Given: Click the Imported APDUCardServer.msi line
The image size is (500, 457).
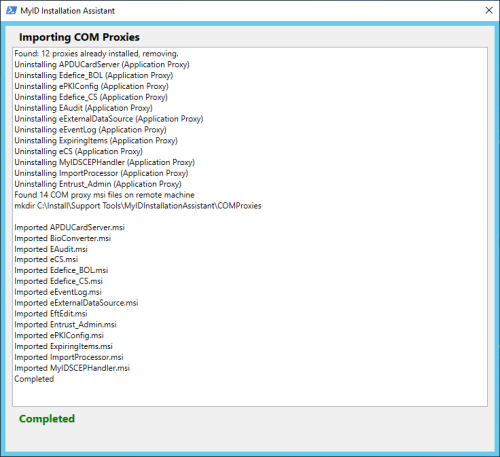Looking at the screenshot, I should [x=69, y=227].
